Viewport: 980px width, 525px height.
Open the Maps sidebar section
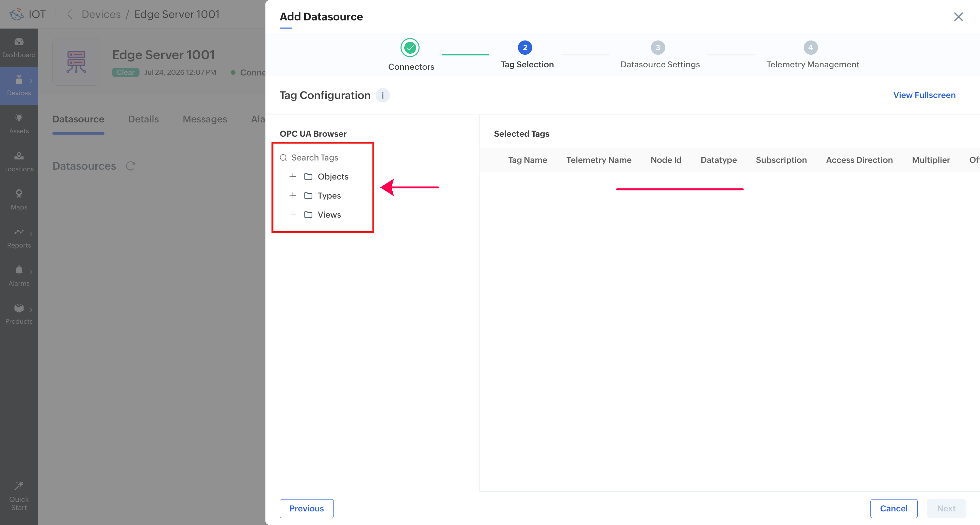pyautogui.click(x=19, y=200)
